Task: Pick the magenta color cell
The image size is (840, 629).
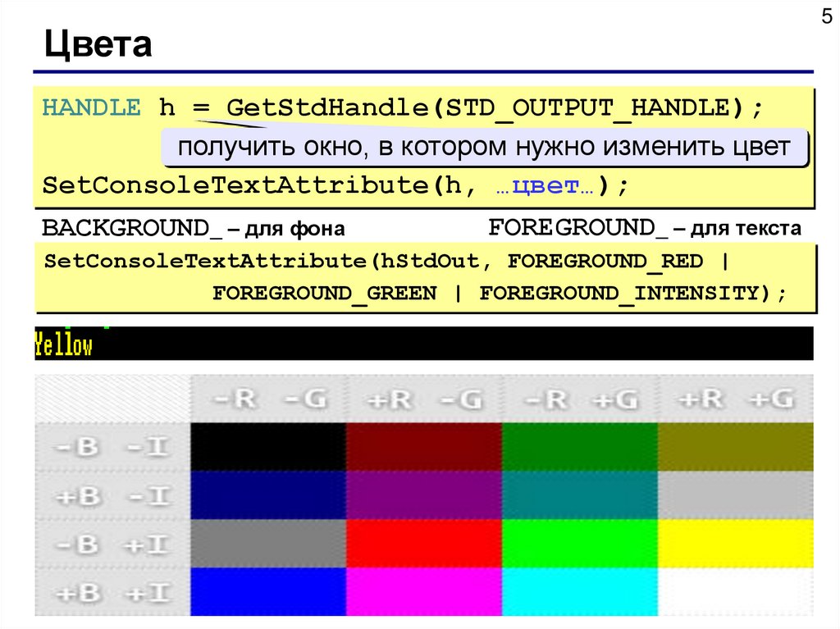Action: (424, 591)
